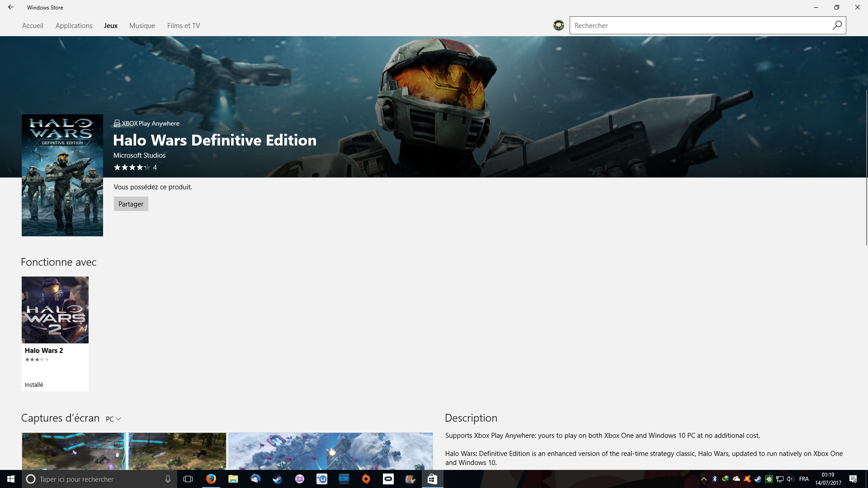Click the Fonctionne avec heading
Image resolution: width=868 pixels, height=488 pixels.
pyautogui.click(x=59, y=262)
